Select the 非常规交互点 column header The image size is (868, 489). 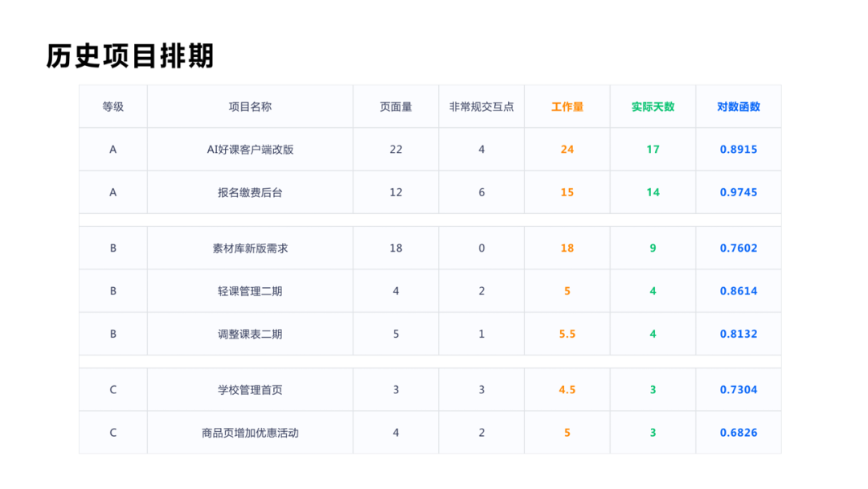click(481, 107)
